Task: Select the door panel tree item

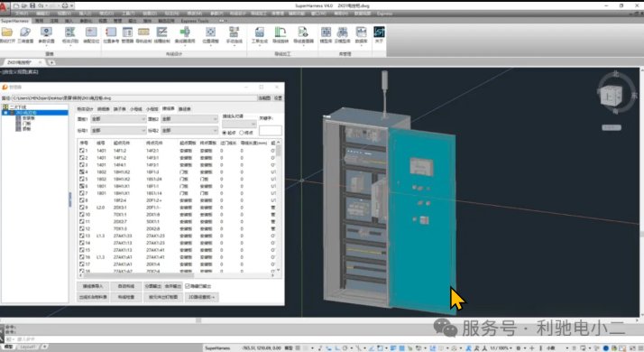Action: 27,124
